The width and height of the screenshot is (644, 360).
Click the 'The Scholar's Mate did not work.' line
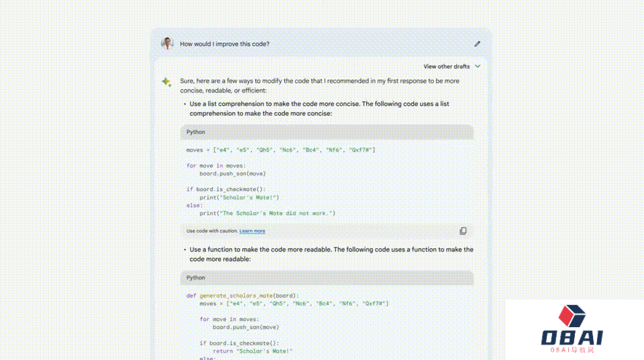[268, 213]
